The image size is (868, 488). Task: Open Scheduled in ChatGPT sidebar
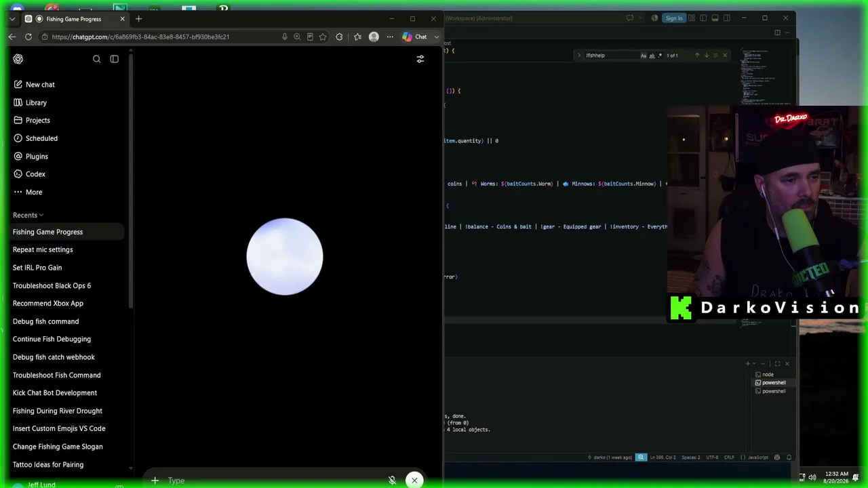(x=35, y=138)
